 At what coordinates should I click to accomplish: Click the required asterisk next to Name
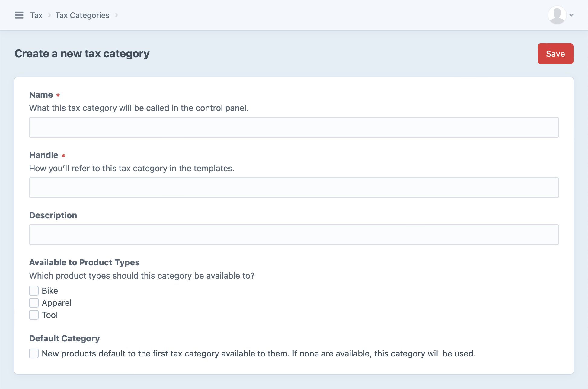(x=58, y=95)
